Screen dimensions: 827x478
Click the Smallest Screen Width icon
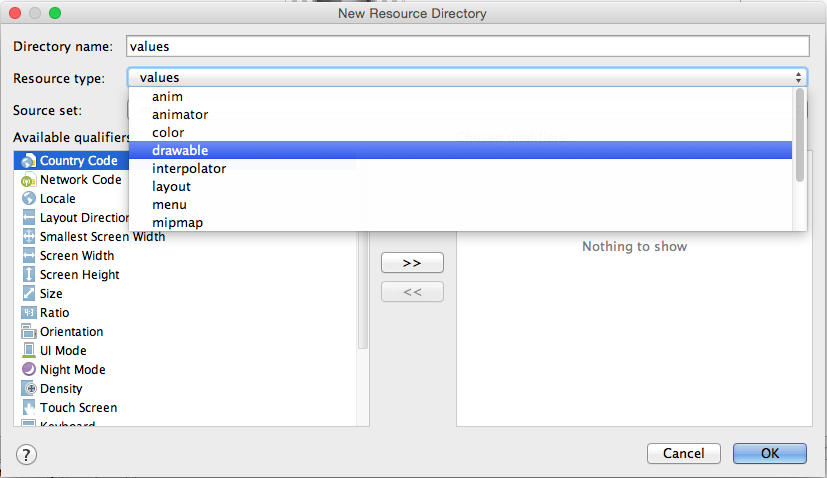click(28, 237)
